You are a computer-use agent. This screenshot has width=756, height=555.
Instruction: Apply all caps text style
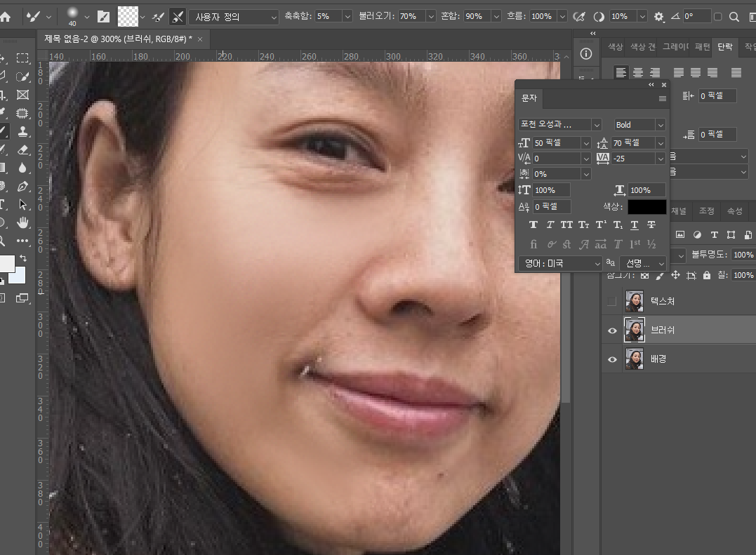[x=566, y=225]
